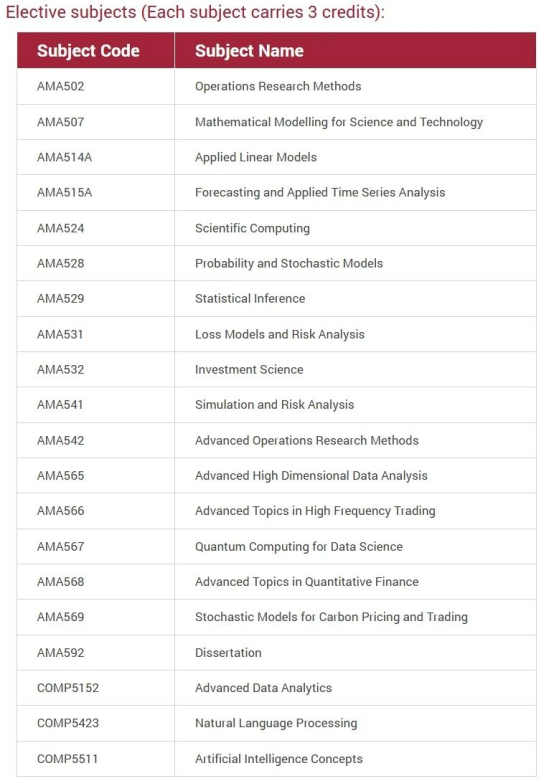Click the Subject Code column header
554x781 pixels.
coord(88,51)
